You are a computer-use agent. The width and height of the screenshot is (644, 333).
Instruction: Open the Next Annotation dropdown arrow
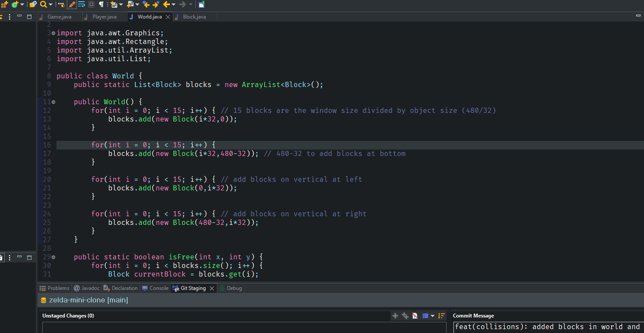coord(121,4)
